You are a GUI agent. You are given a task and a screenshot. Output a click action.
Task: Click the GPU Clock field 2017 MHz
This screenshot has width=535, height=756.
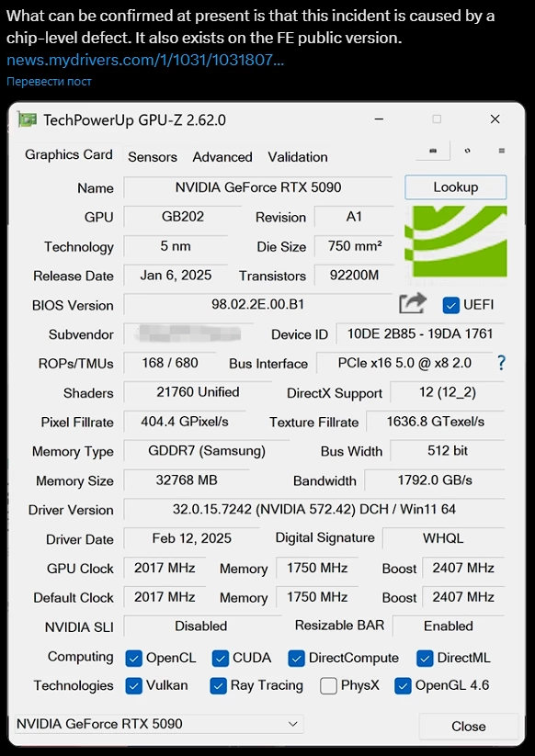[x=165, y=568]
